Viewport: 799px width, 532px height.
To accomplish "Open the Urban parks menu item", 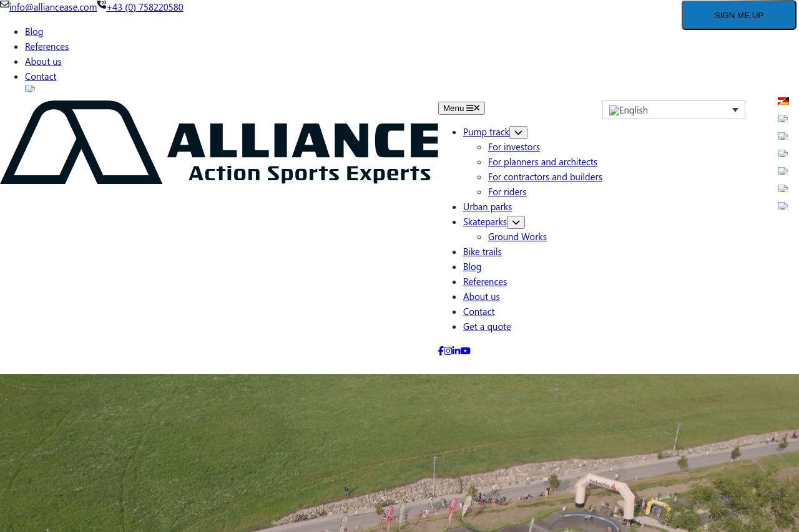I will coord(488,207).
